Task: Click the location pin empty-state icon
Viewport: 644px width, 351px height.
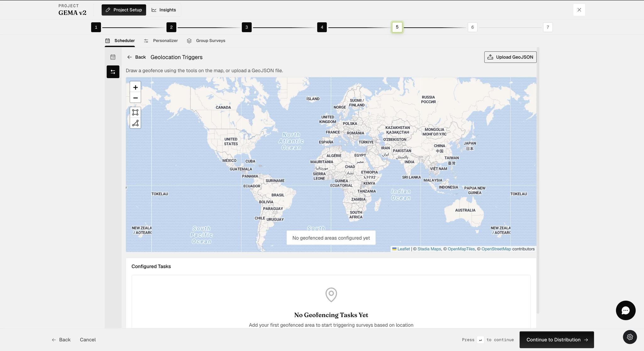Action: (331, 295)
